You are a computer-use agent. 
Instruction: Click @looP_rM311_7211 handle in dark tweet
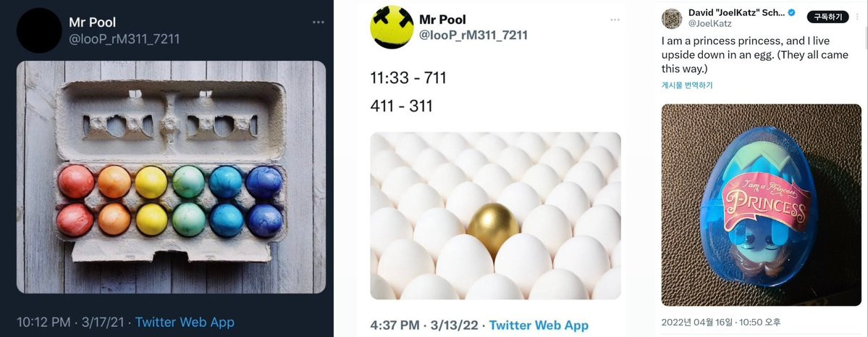coord(124,39)
